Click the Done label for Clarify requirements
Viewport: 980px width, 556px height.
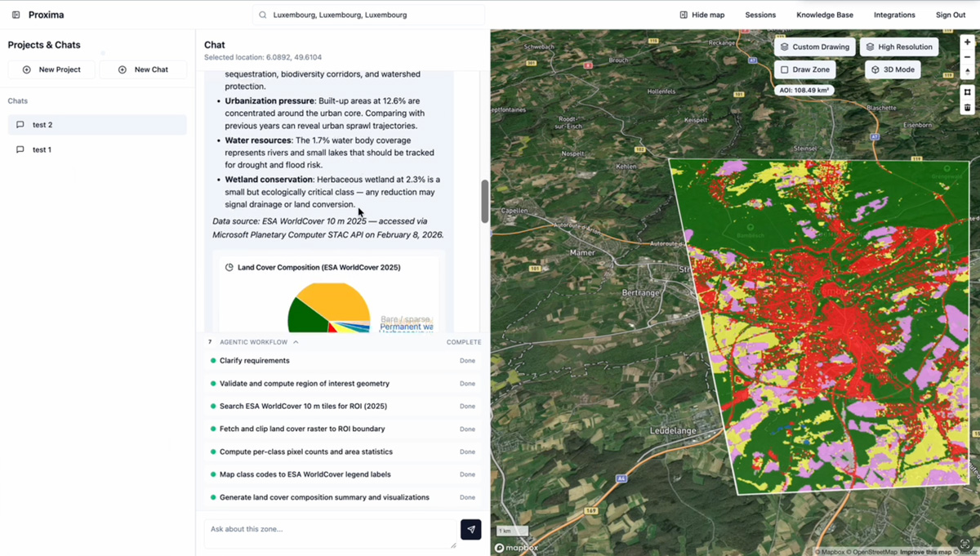point(467,360)
